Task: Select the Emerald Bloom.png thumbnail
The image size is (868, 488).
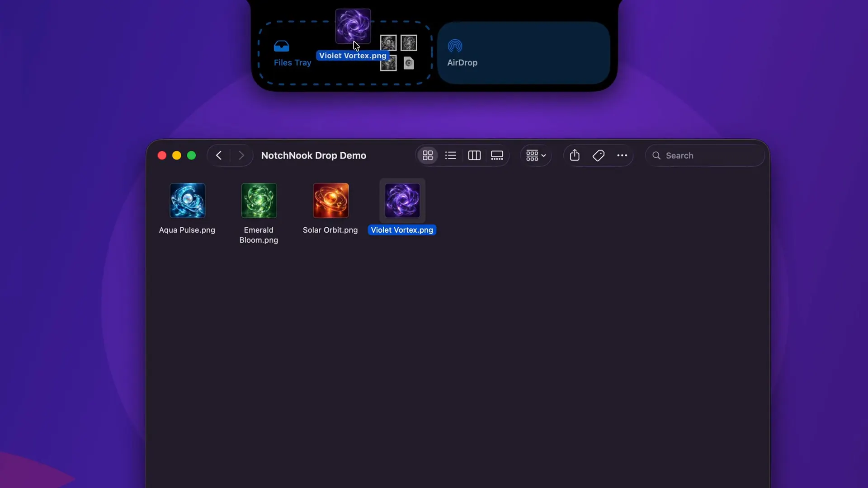Action: point(259,200)
